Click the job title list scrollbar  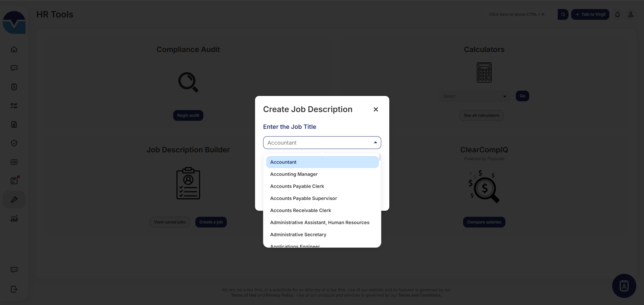click(380, 157)
